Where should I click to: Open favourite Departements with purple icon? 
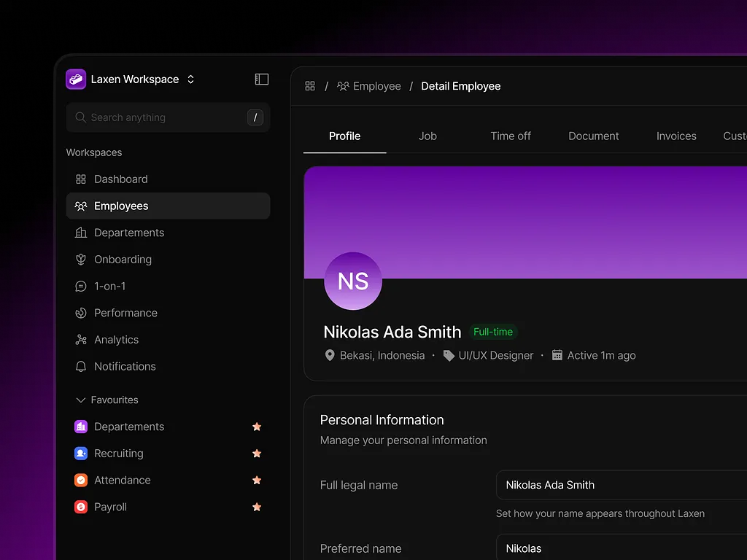[169, 427]
